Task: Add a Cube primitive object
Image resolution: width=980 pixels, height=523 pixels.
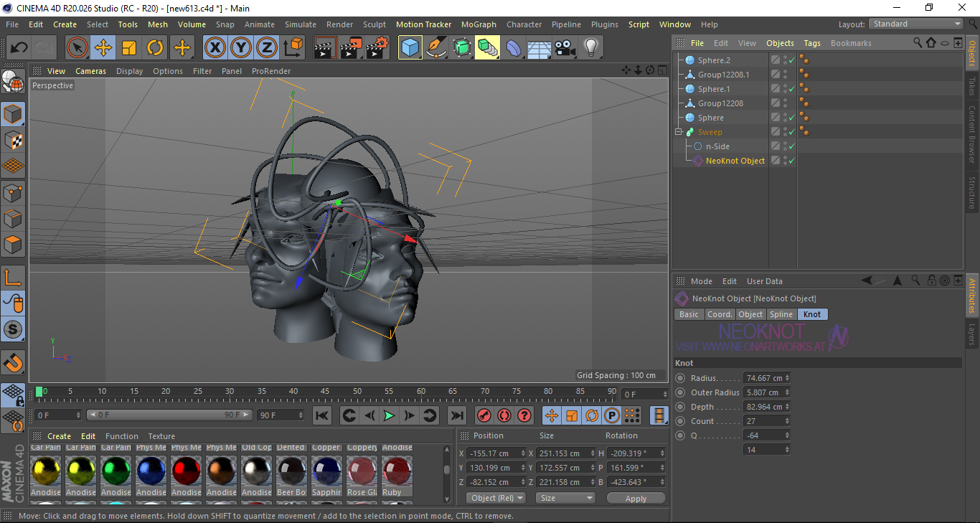Action: pyautogui.click(x=410, y=48)
